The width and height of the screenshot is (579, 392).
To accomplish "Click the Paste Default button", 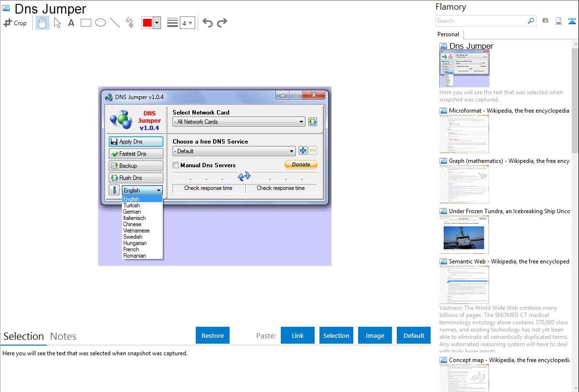I will (x=414, y=335).
